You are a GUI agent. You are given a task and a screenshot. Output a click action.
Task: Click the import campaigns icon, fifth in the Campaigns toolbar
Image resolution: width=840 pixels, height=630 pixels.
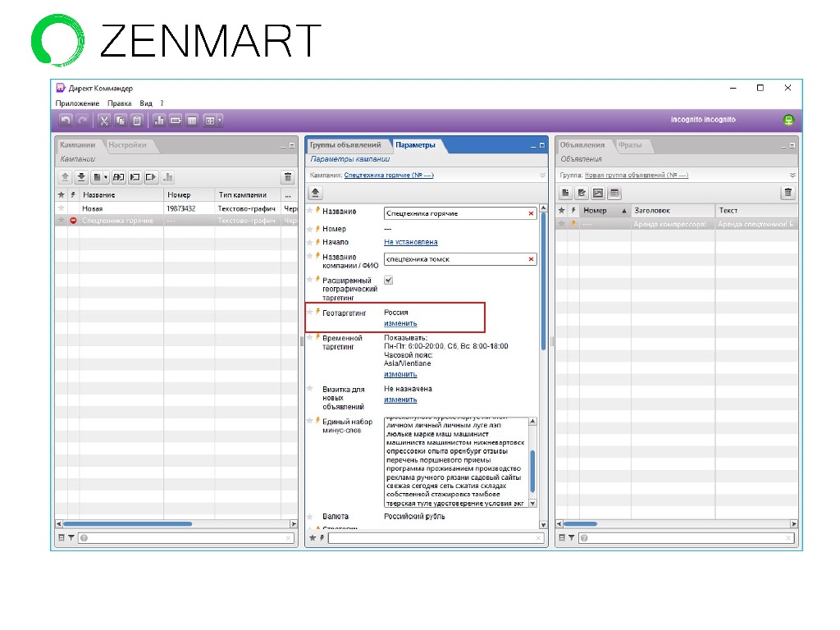click(135, 177)
